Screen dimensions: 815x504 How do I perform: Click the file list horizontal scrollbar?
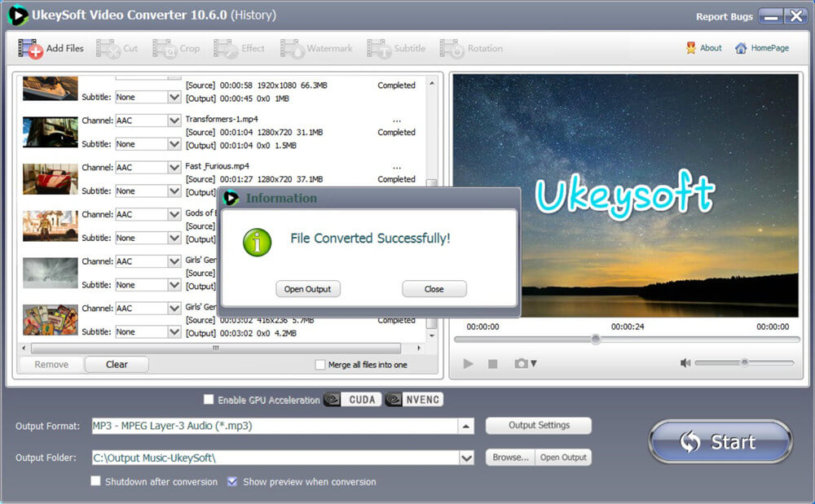click(x=216, y=348)
